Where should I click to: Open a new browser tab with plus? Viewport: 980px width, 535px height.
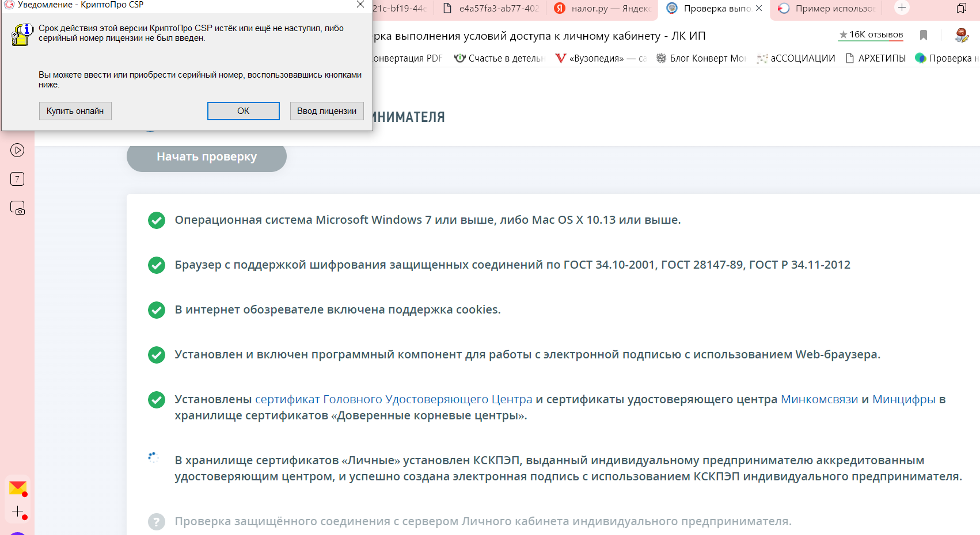pos(902,8)
